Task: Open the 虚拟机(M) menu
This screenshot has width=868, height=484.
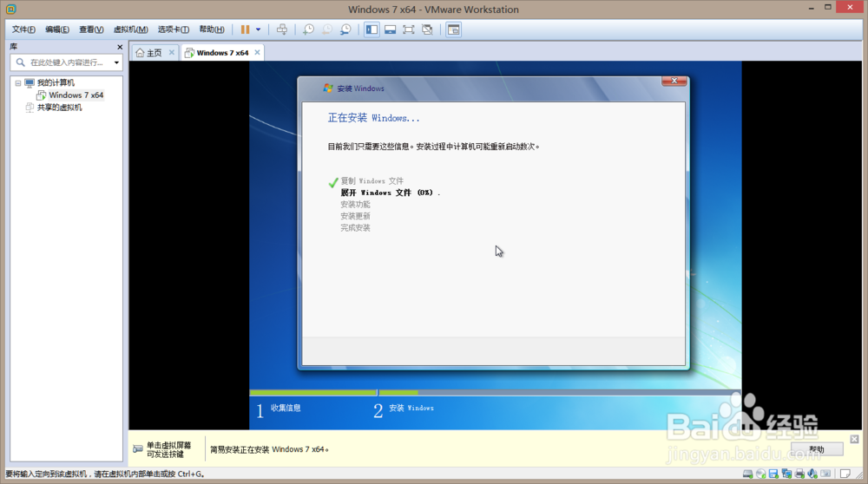Action: click(130, 29)
